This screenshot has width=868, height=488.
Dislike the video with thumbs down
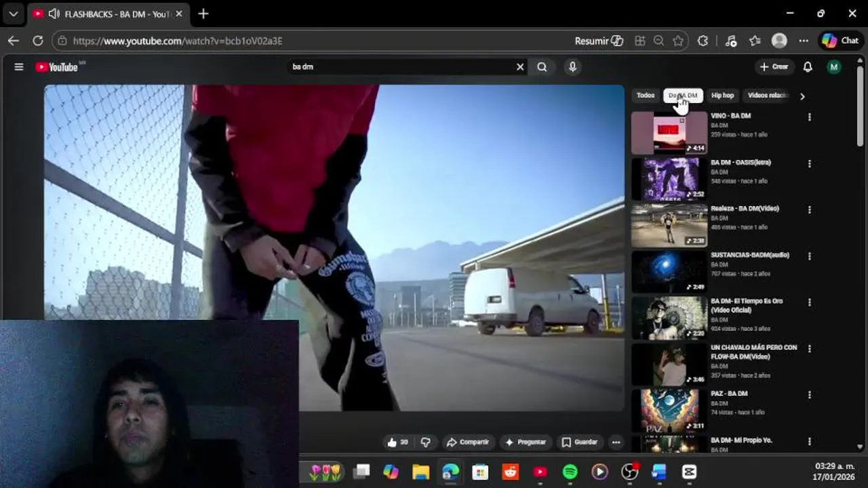coord(425,442)
